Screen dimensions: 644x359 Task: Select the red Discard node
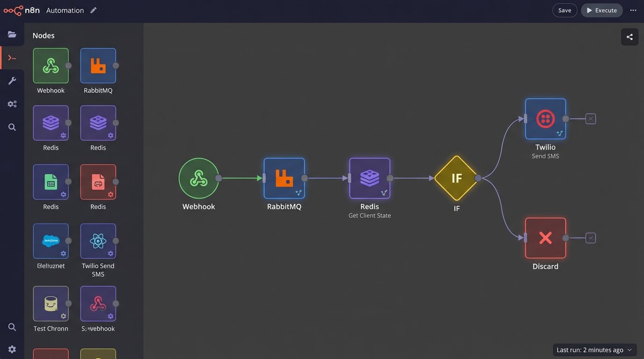click(x=545, y=238)
